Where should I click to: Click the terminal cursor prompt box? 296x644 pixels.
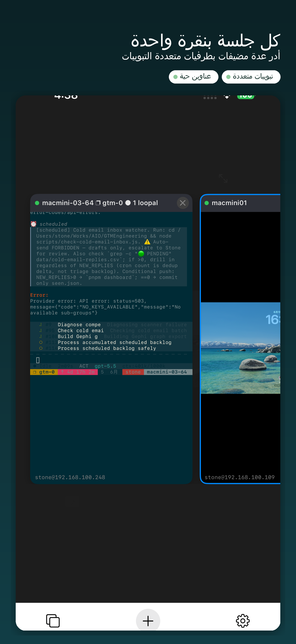[x=38, y=360]
